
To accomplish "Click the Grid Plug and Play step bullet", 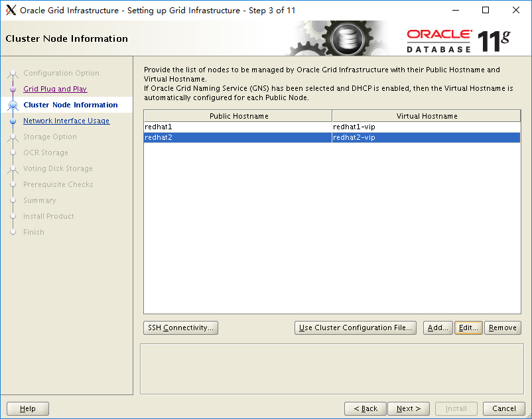I will tap(13, 89).
